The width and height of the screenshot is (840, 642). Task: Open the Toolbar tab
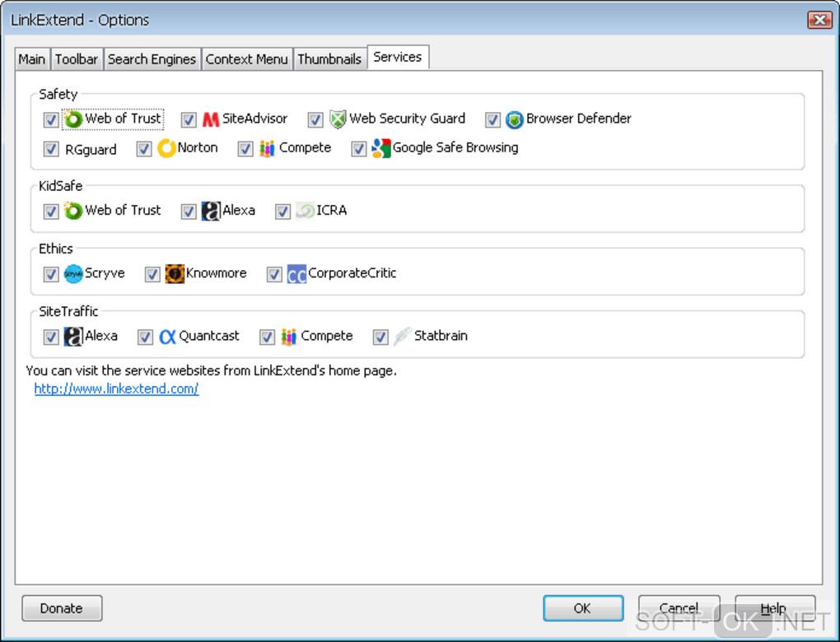pyautogui.click(x=77, y=59)
